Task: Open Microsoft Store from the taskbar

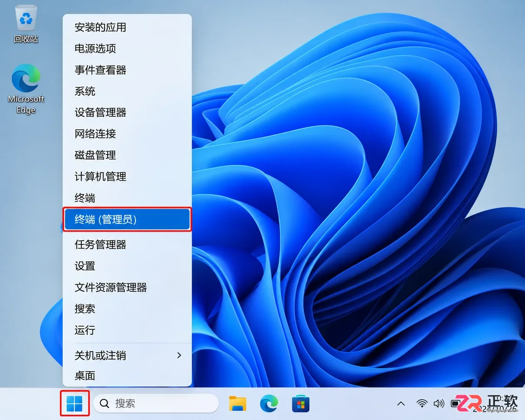Action: click(x=300, y=404)
